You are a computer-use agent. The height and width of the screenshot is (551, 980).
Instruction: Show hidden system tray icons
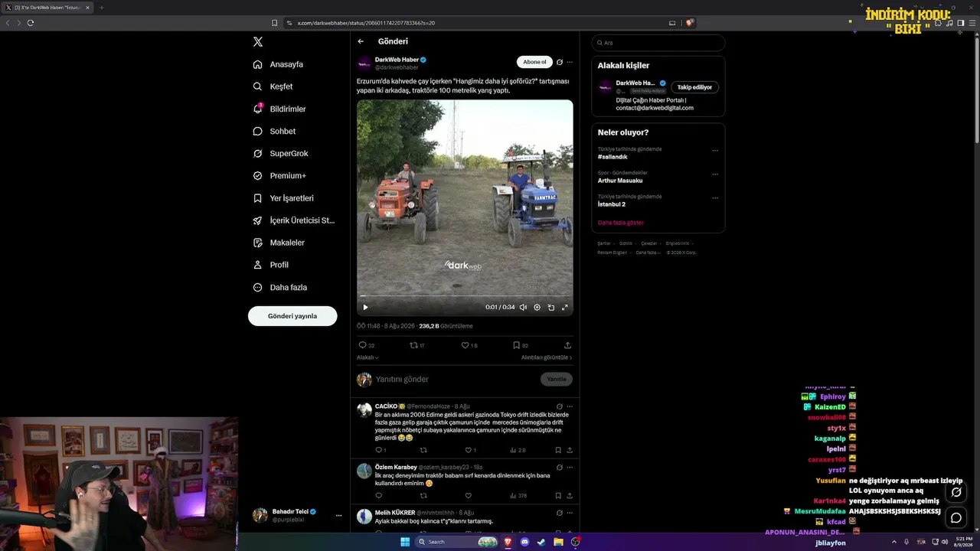point(893,542)
